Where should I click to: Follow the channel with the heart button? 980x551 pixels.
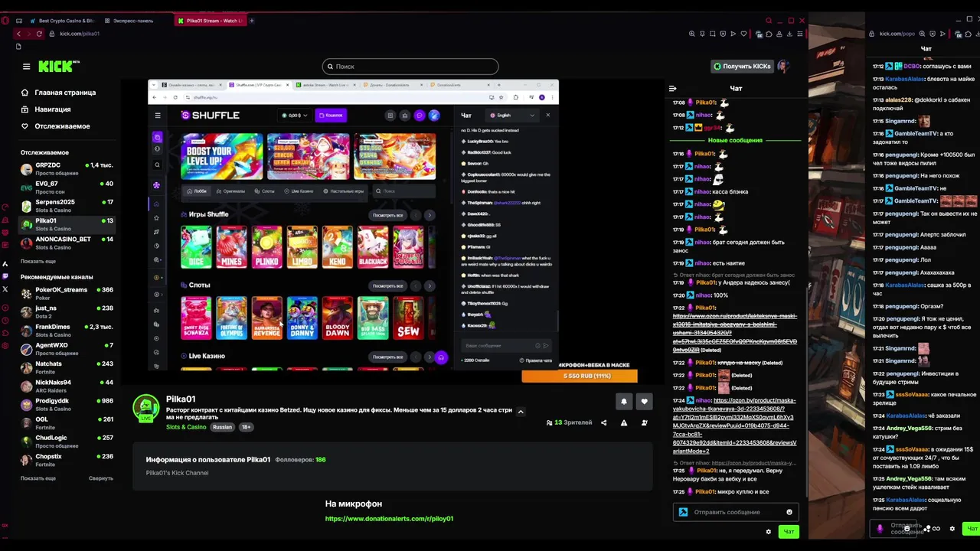[x=644, y=401]
